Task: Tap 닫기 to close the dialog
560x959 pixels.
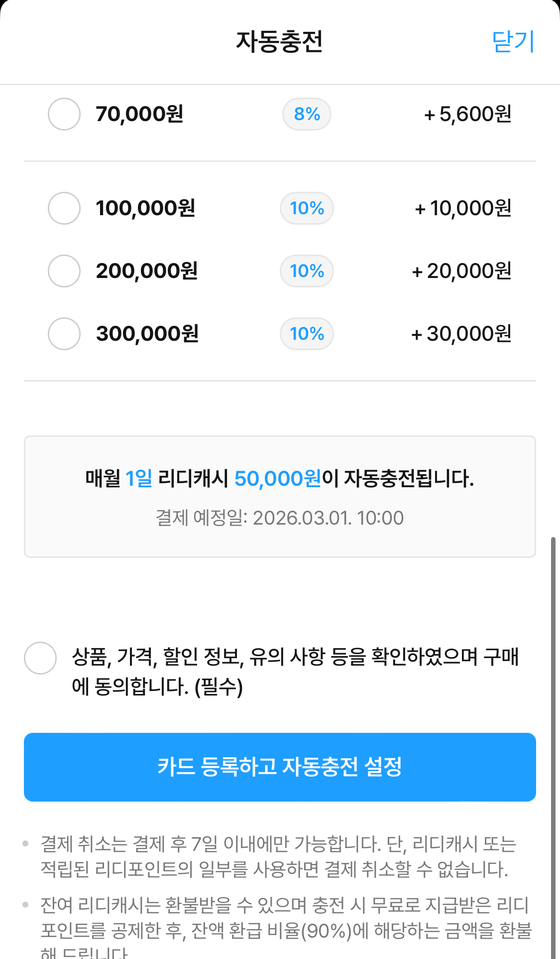Action: click(x=513, y=41)
